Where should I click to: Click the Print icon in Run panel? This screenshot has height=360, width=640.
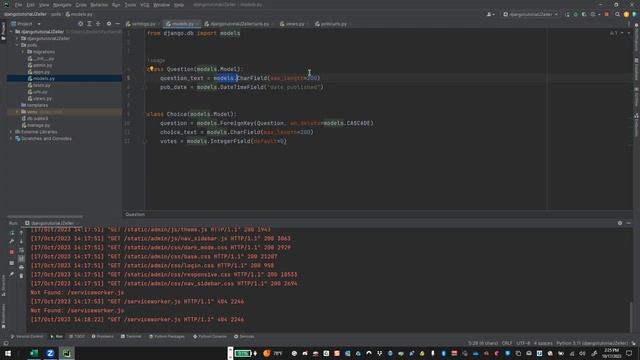22,267
